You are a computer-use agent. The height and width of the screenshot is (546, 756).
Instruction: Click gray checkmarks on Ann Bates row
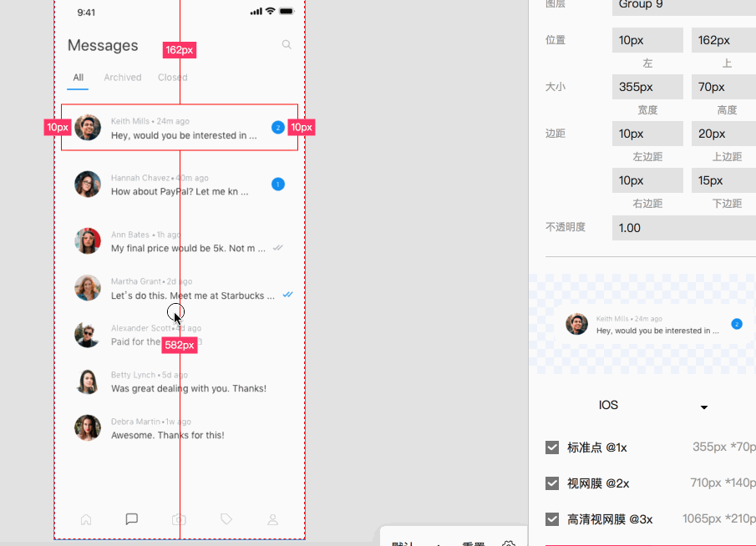coord(277,248)
